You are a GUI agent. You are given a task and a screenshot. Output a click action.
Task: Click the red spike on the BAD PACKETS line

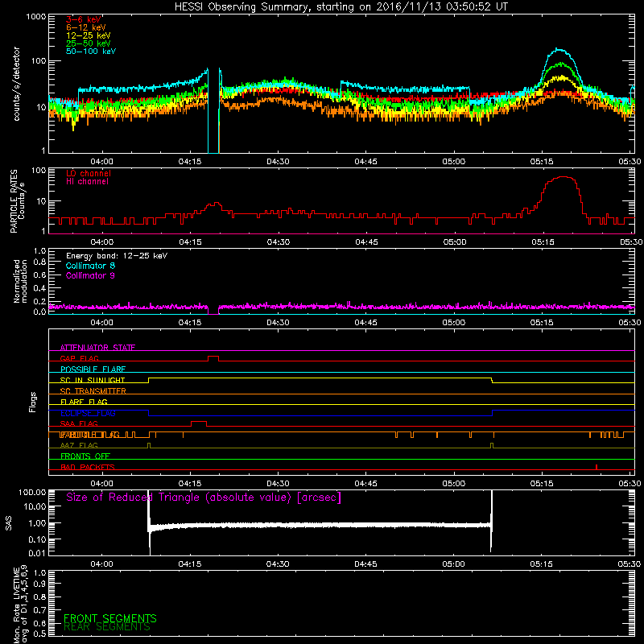tap(597, 467)
